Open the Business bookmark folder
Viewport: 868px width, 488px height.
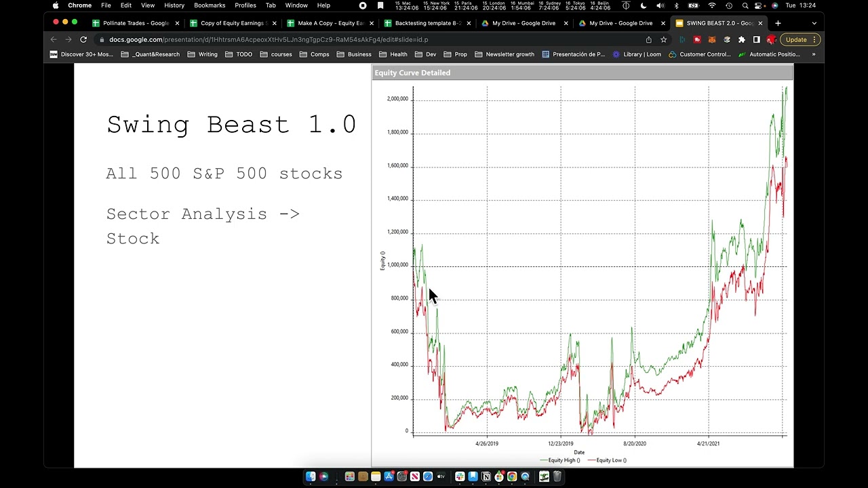354,54
